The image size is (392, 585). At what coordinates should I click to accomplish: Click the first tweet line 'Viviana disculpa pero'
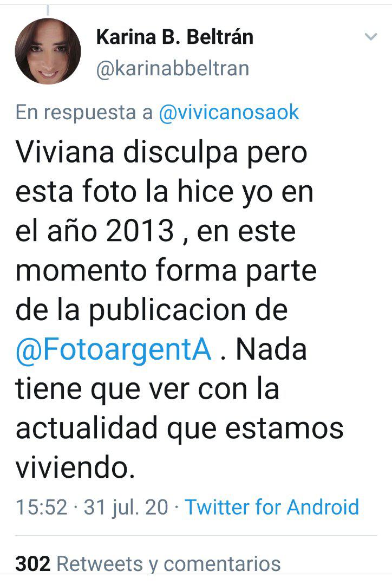(161, 153)
